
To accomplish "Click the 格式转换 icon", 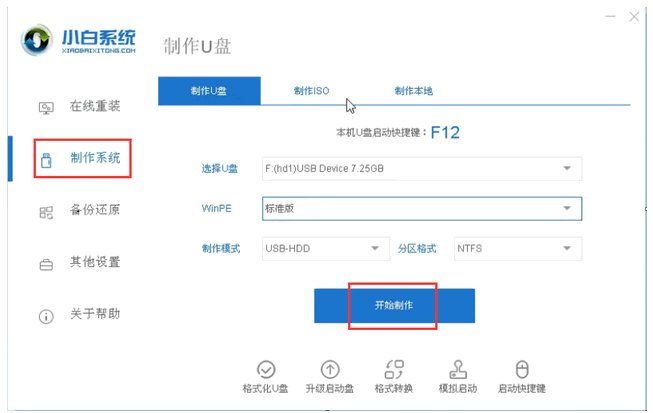I will (394, 369).
